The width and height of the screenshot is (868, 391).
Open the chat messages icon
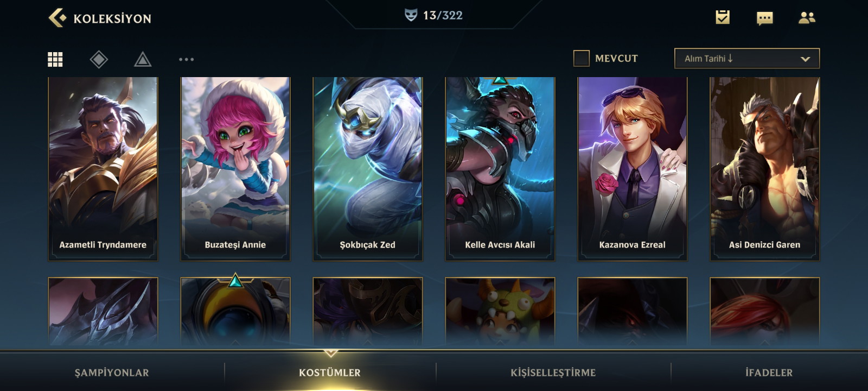pyautogui.click(x=764, y=18)
